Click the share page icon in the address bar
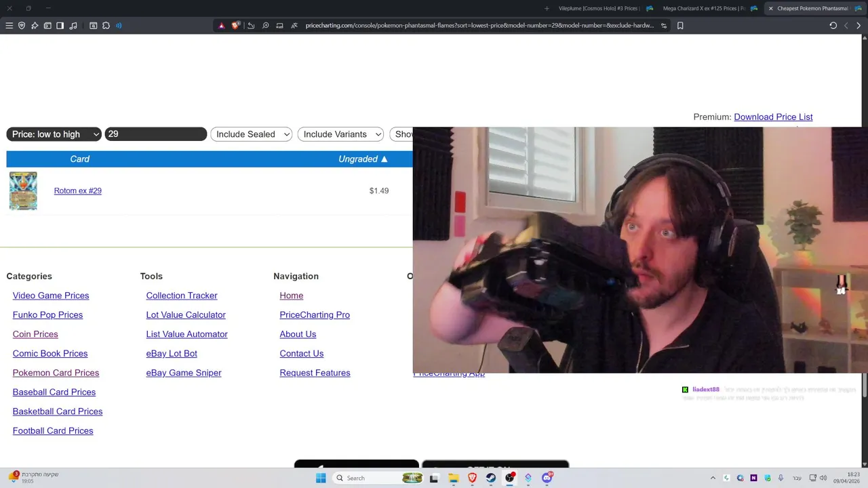The width and height of the screenshot is (868, 488). (251, 26)
